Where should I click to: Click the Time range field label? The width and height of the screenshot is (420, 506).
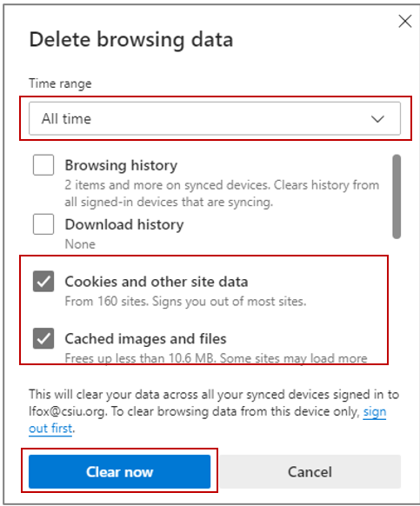click(60, 83)
